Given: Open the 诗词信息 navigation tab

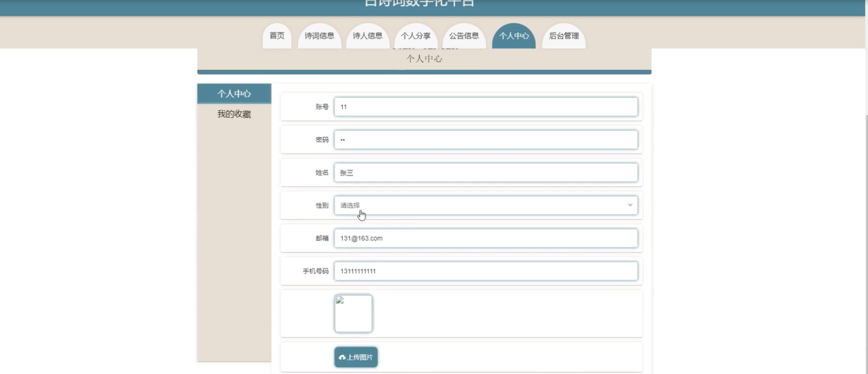Looking at the screenshot, I should [x=320, y=36].
